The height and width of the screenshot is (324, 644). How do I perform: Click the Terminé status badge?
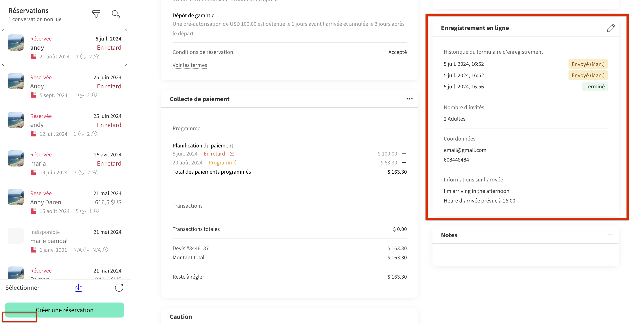(x=595, y=87)
